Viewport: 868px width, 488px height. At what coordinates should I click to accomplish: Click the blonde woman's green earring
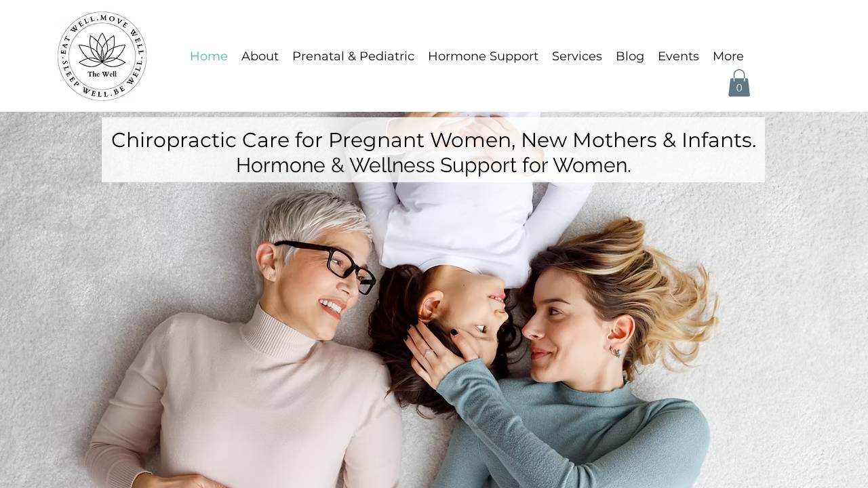616,352
